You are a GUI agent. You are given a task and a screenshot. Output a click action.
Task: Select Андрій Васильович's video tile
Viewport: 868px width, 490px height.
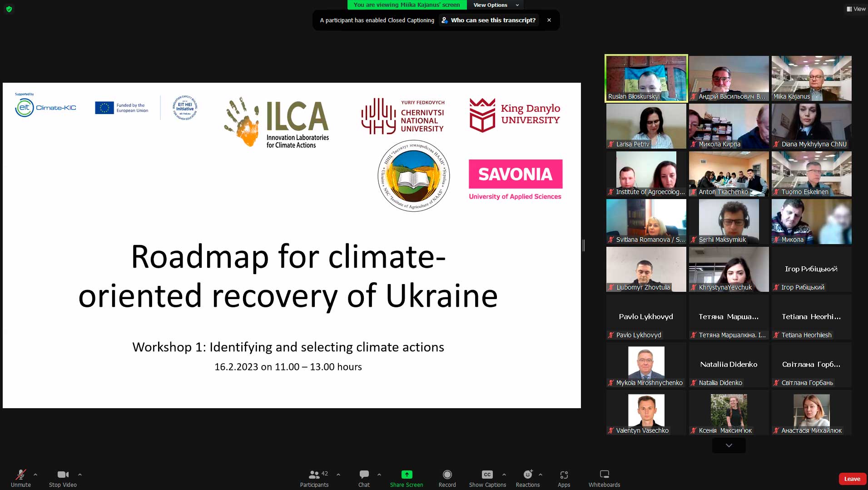729,78
